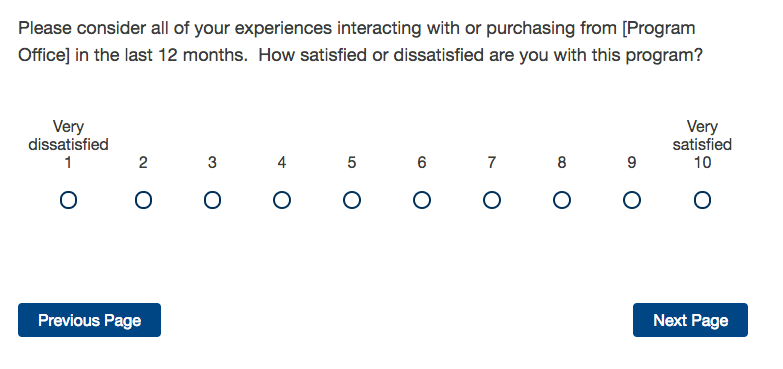The image size is (783, 369).
Task: Select radio option for rating 9
Action: (x=632, y=201)
